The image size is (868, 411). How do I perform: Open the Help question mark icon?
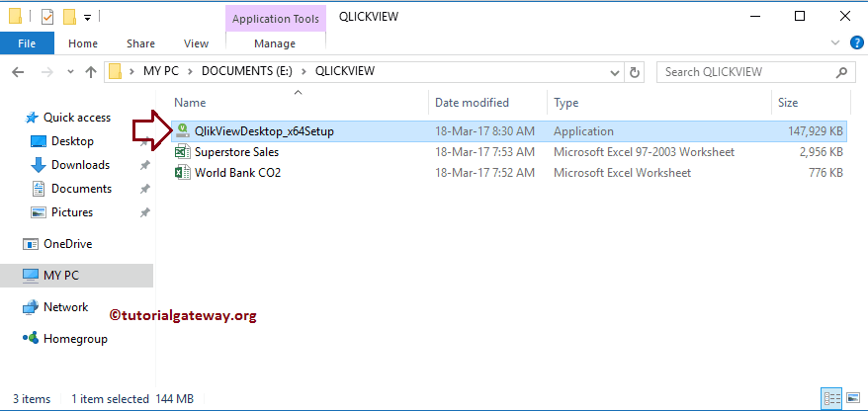[x=856, y=42]
